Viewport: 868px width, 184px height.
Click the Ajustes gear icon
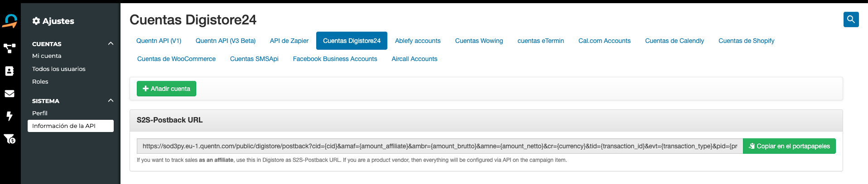click(x=36, y=21)
